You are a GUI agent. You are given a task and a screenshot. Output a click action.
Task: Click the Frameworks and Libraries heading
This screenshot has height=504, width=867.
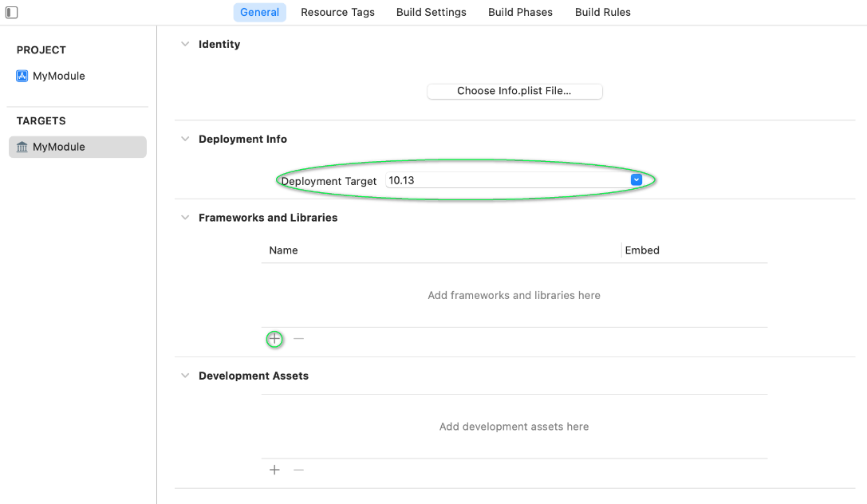[x=268, y=218]
